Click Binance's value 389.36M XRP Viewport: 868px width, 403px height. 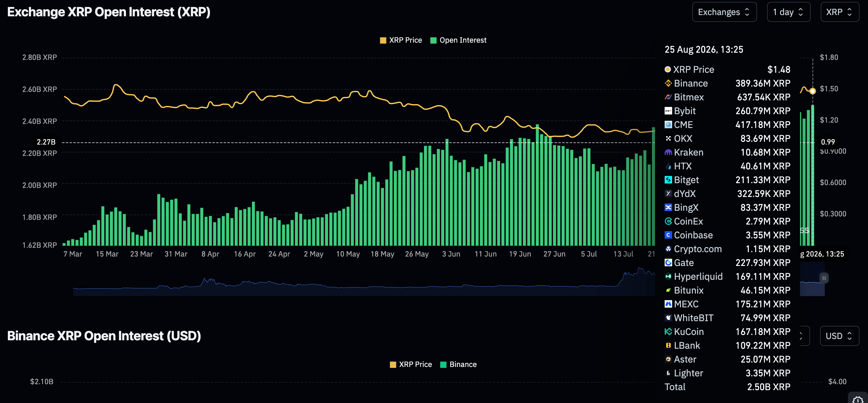coord(762,83)
